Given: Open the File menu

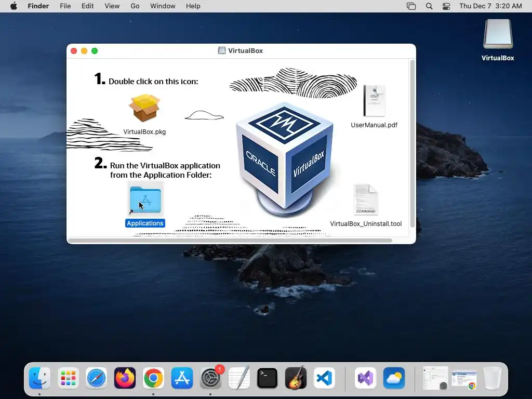Looking at the screenshot, I should 65,6.
